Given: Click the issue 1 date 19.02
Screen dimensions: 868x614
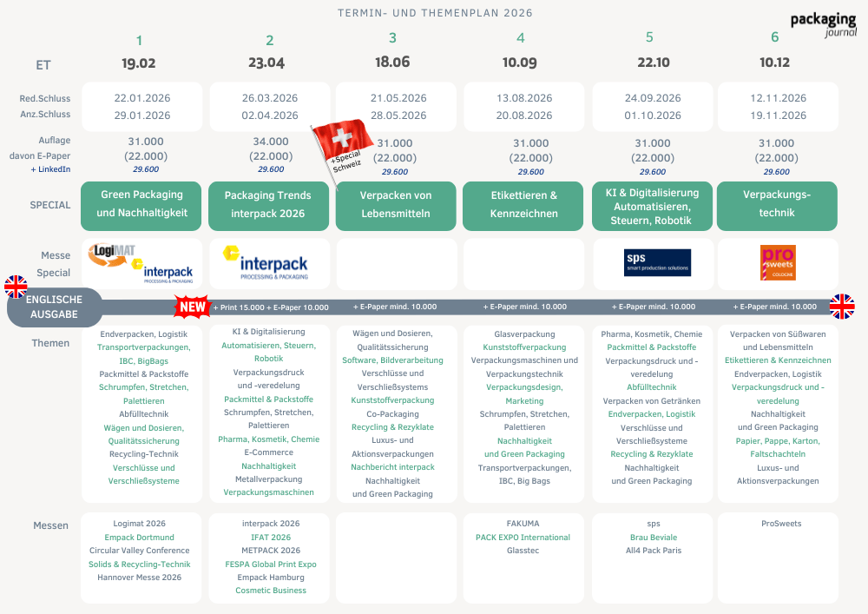Looking at the screenshot, I should [x=139, y=63].
